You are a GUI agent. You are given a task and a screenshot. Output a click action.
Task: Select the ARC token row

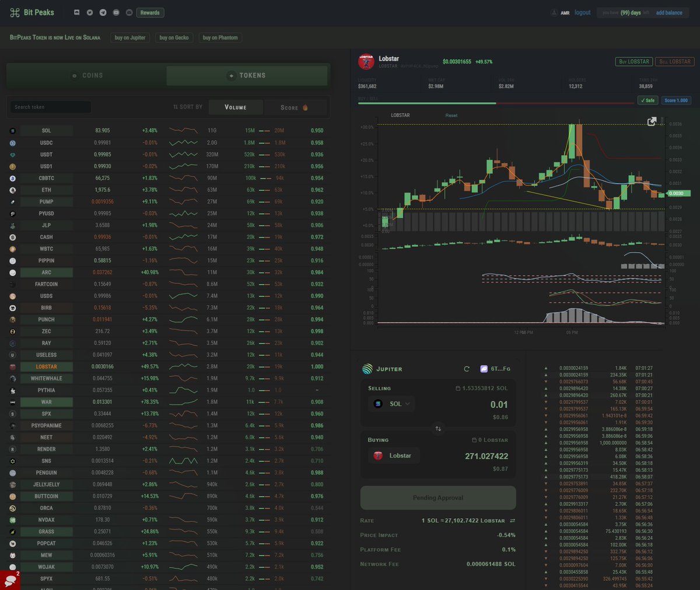click(169, 273)
